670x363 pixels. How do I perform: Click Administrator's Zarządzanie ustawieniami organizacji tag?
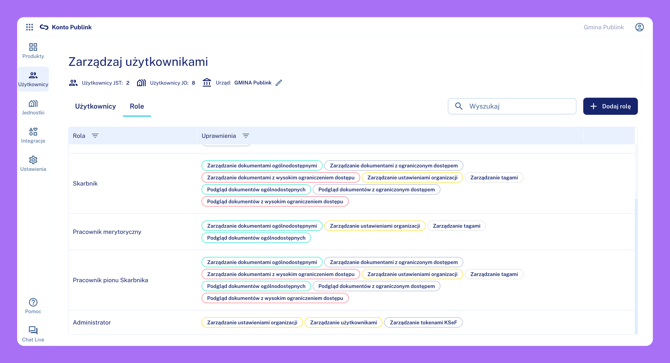252,322
